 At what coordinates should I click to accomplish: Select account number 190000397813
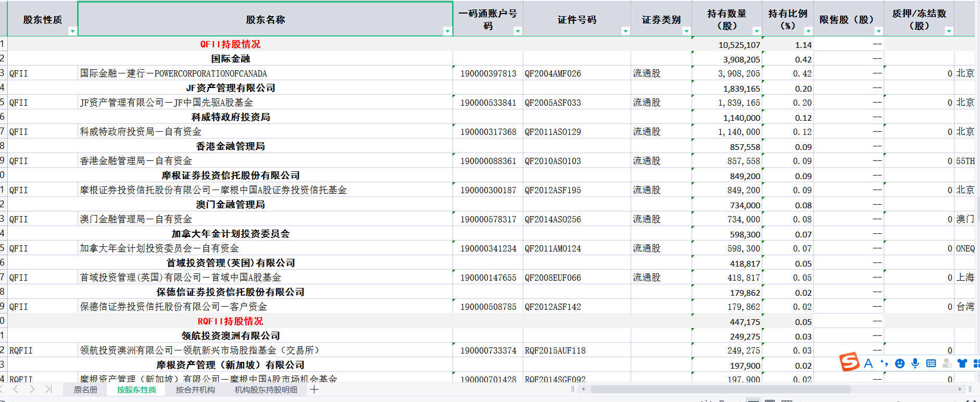coord(488,73)
